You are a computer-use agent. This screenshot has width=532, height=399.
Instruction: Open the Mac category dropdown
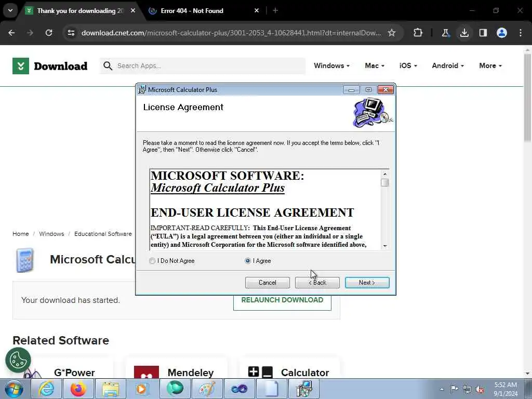375,66
